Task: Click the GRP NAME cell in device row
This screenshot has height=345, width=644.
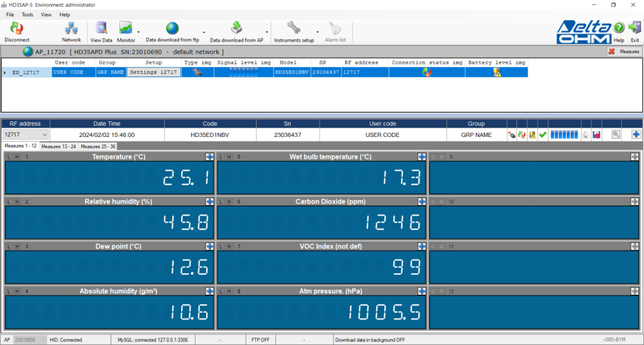Action: pyautogui.click(x=111, y=72)
